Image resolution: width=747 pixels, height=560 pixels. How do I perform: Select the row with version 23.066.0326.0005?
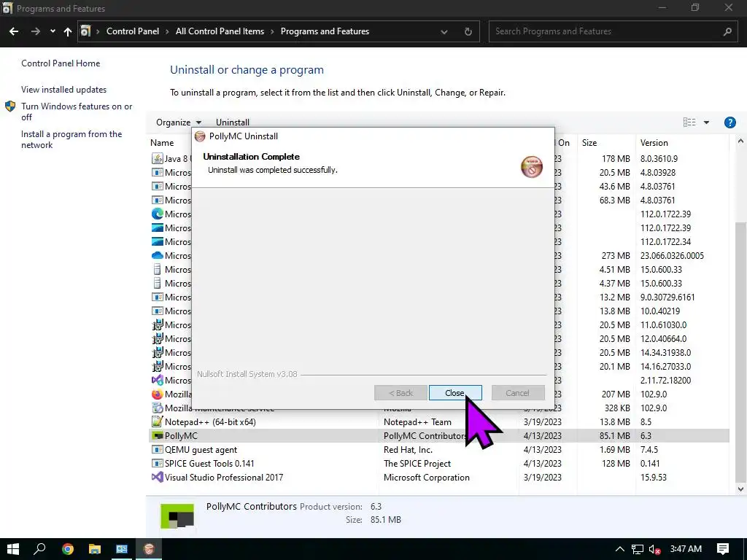click(439, 256)
